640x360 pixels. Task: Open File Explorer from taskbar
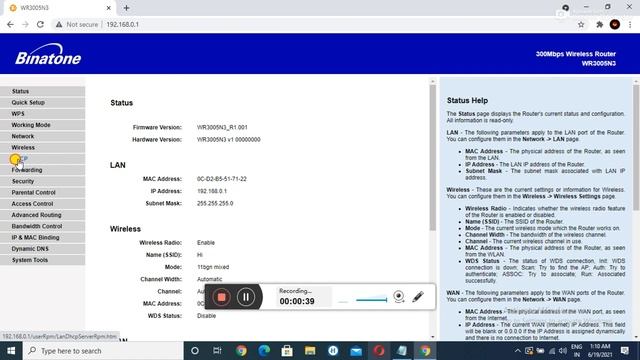[310, 351]
